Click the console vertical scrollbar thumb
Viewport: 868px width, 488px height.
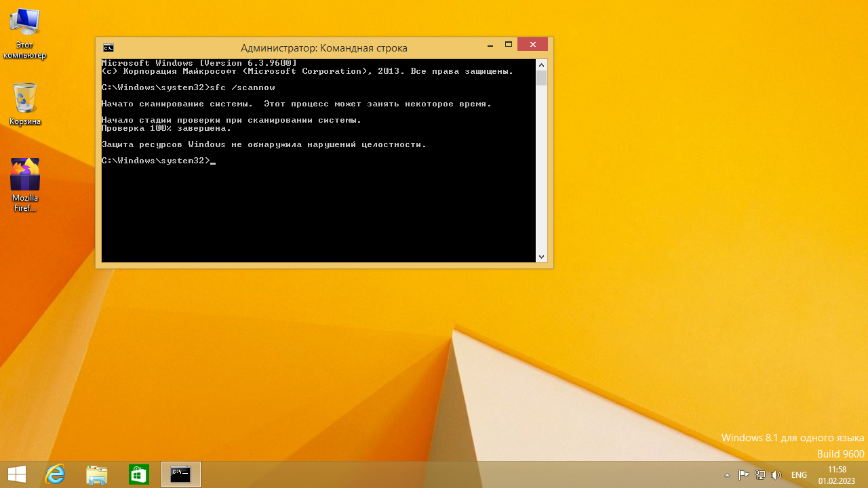tap(541, 78)
